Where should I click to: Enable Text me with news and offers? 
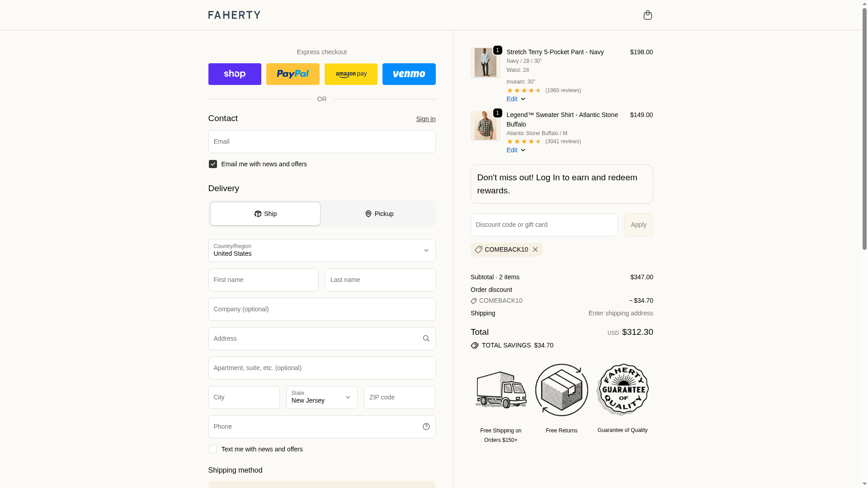tap(212, 449)
